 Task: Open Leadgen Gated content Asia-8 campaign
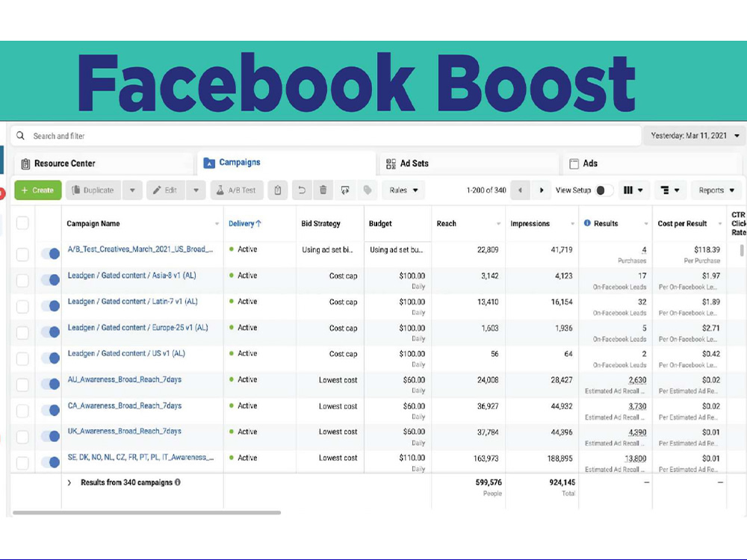(132, 276)
